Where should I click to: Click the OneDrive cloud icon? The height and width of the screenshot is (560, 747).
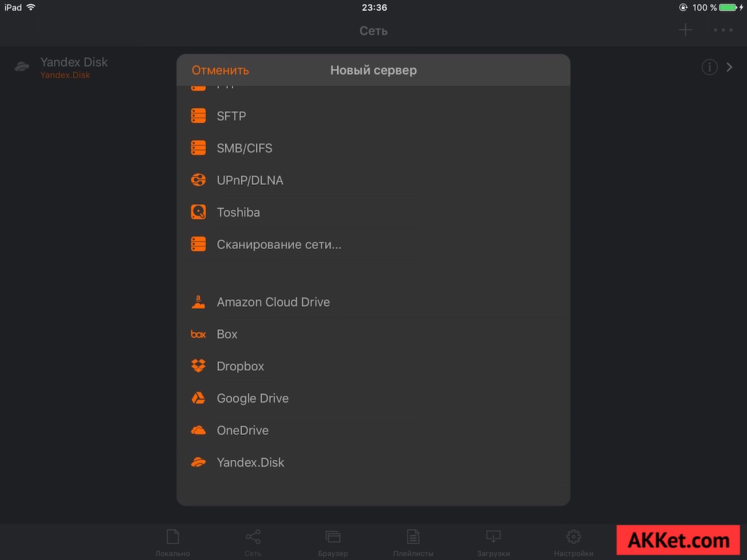pos(198,431)
